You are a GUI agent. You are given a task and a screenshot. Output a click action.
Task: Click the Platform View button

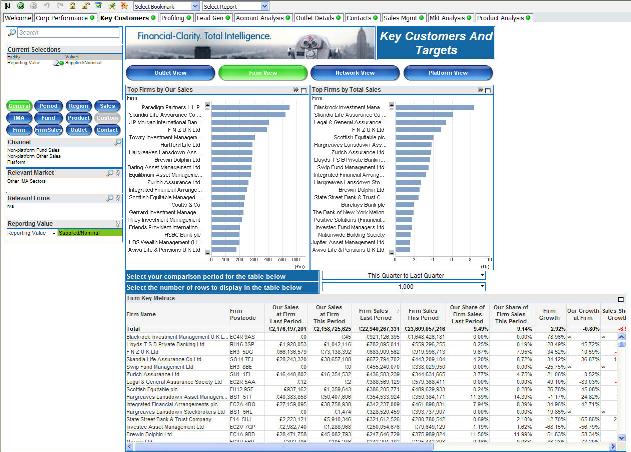448,73
